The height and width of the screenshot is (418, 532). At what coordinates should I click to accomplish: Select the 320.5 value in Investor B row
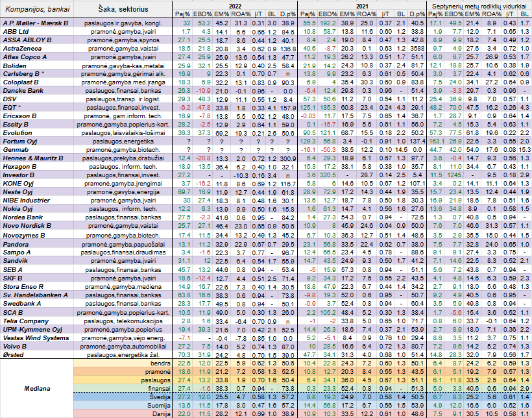(x=328, y=175)
